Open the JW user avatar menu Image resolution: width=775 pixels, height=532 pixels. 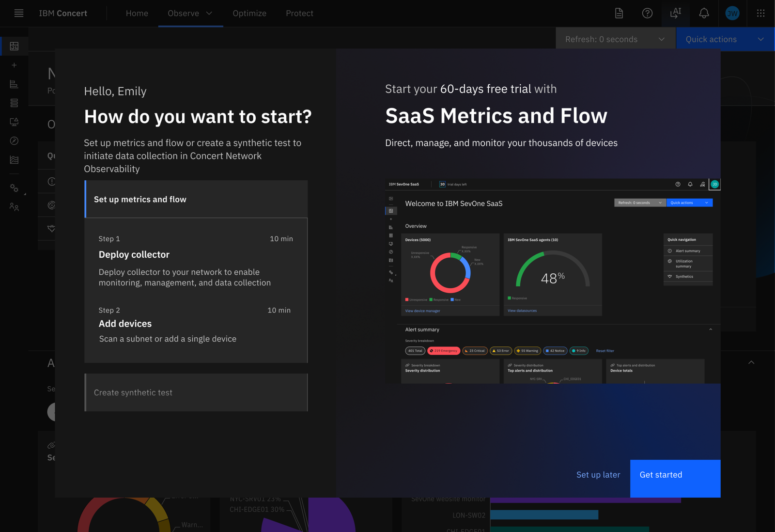point(732,13)
